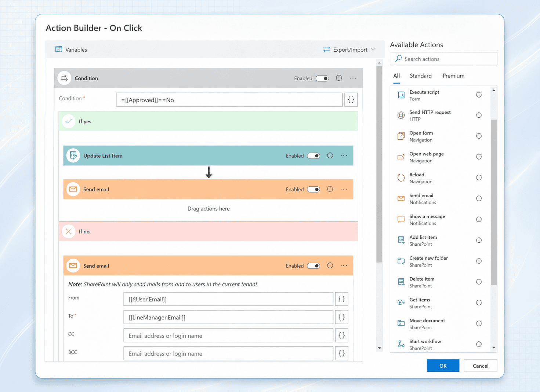The height and width of the screenshot is (392, 540).
Task: Open more options for Update List Item
Action: tap(344, 155)
